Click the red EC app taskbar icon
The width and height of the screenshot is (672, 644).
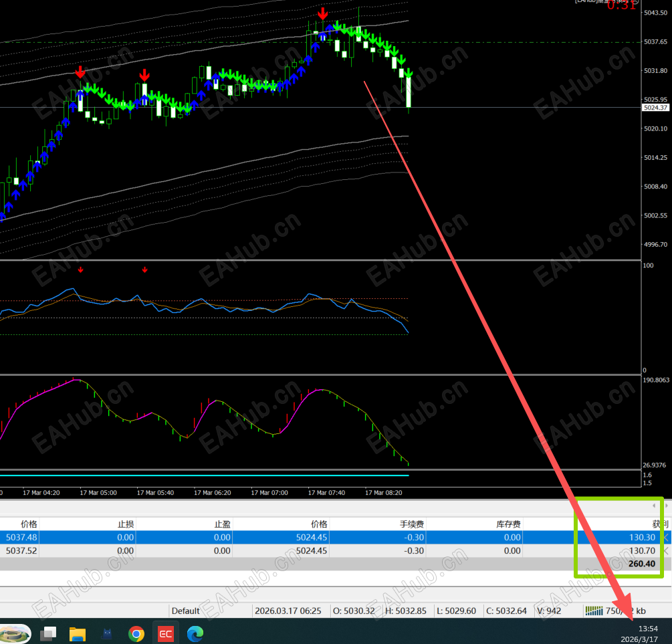pos(165,633)
